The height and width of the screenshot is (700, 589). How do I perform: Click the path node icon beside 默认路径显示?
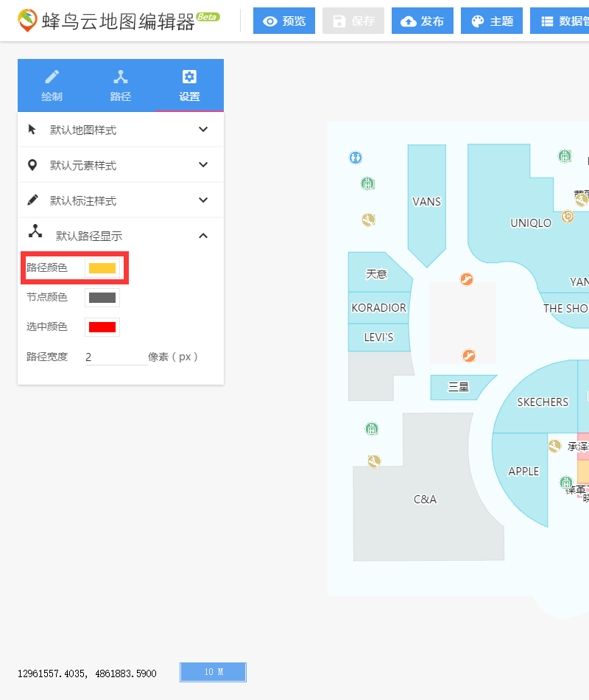(35, 231)
